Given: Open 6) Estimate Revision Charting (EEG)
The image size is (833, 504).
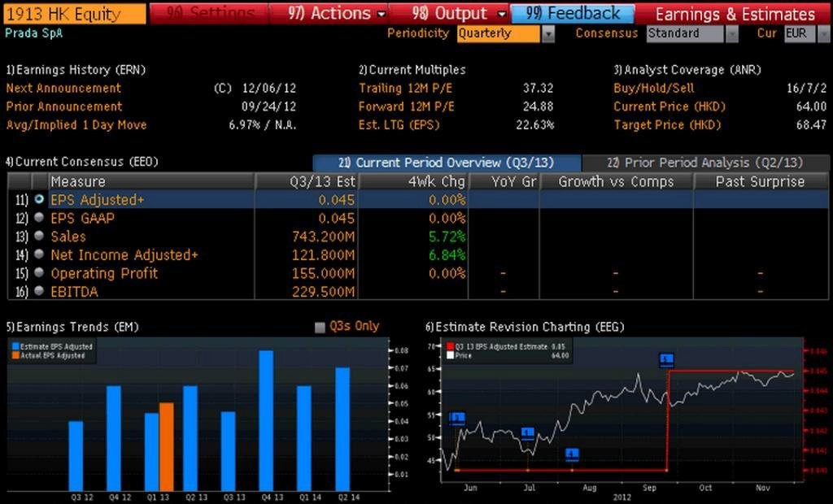Looking at the screenshot, I should pyautogui.click(x=525, y=327).
